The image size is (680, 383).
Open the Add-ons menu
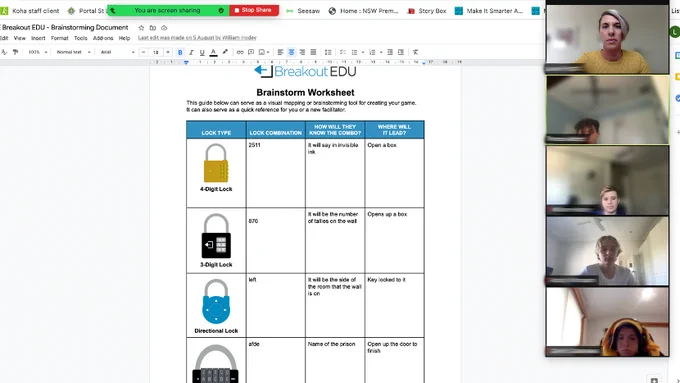pos(103,38)
